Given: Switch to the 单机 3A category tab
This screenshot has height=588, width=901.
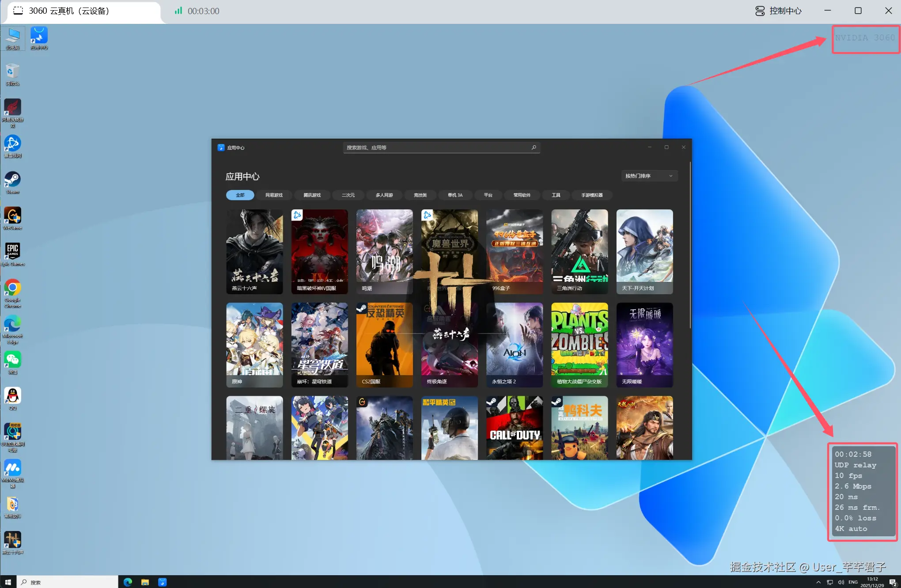Looking at the screenshot, I should (x=455, y=195).
